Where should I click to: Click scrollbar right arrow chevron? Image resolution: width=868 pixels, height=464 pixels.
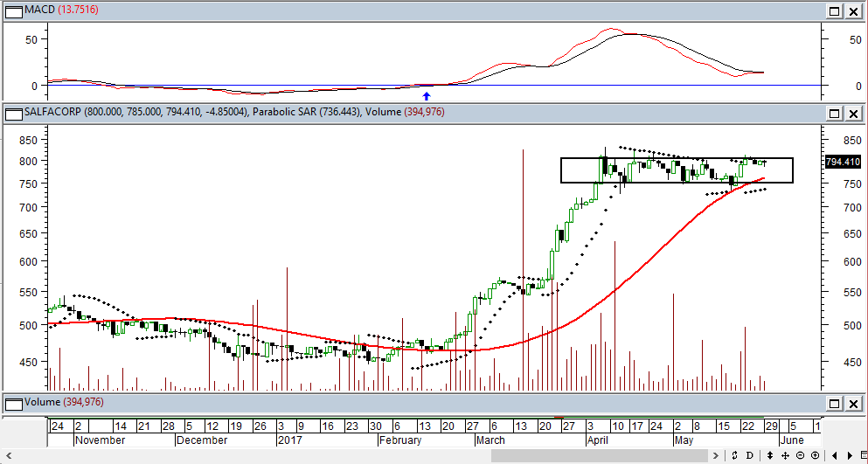coord(714,455)
